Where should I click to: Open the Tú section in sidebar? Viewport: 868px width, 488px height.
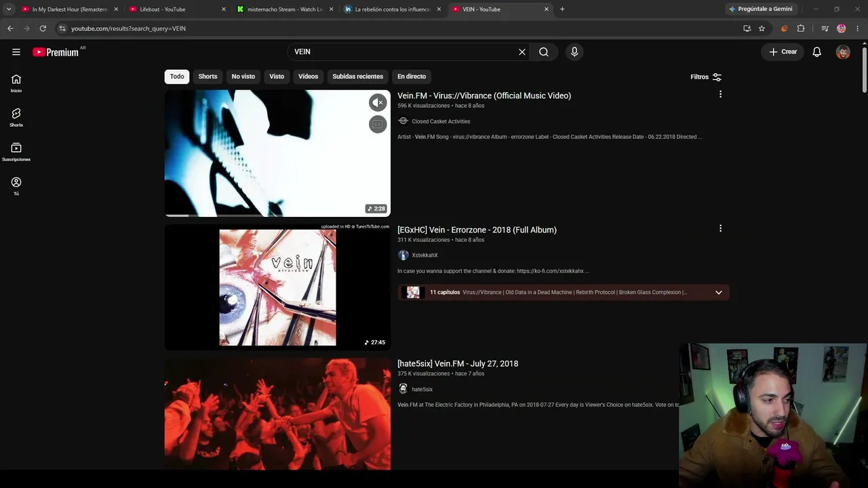pyautogui.click(x=16, y=186)
